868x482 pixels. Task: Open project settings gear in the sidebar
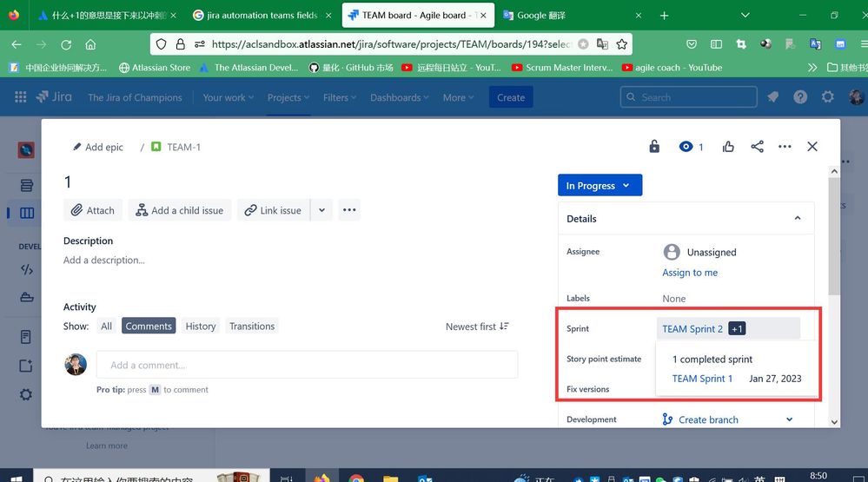coord(25,394)
